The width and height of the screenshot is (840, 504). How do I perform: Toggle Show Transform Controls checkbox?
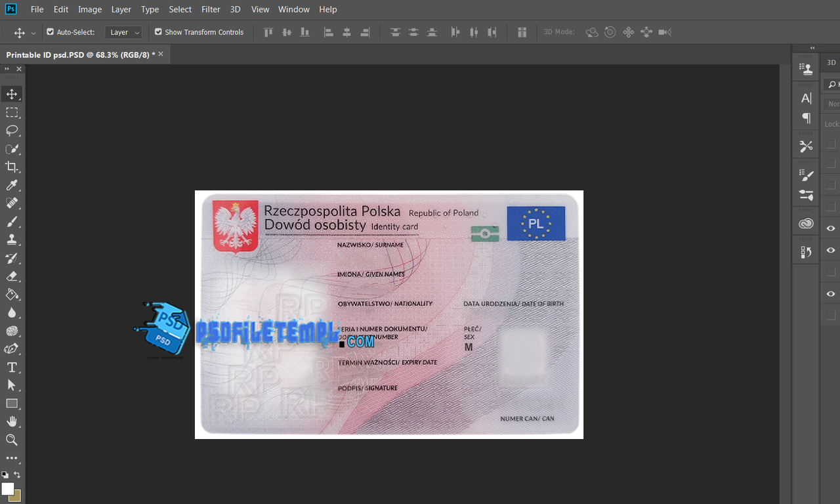(x=158, y=31)
